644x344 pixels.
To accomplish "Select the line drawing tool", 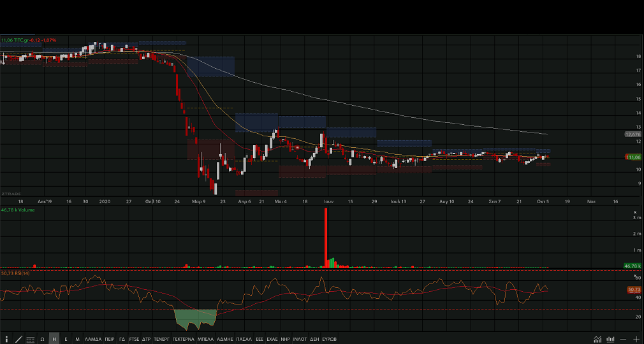I will coord(18,339).
